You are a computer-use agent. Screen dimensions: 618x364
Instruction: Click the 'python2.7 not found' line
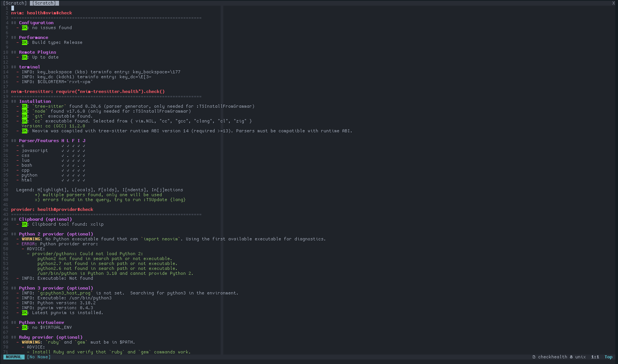click(107, 263)
